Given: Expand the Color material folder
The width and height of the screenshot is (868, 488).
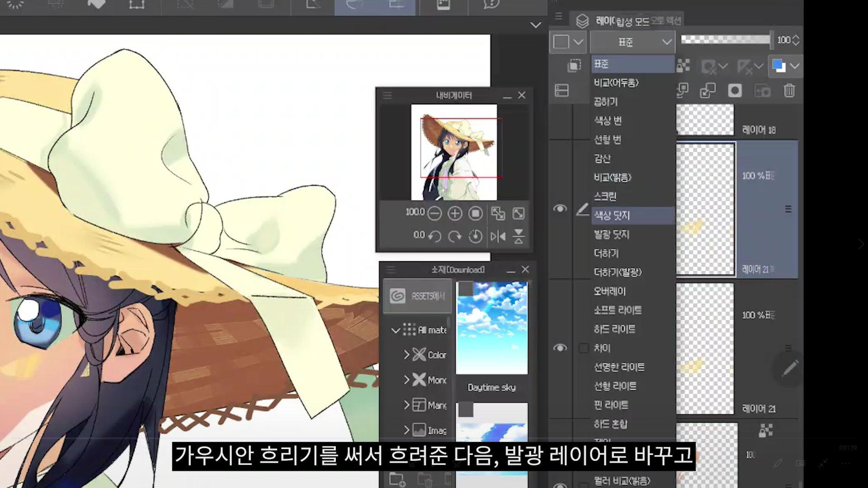Looking at the screenshot, I should pyautogui.click(x=406, y=355).
